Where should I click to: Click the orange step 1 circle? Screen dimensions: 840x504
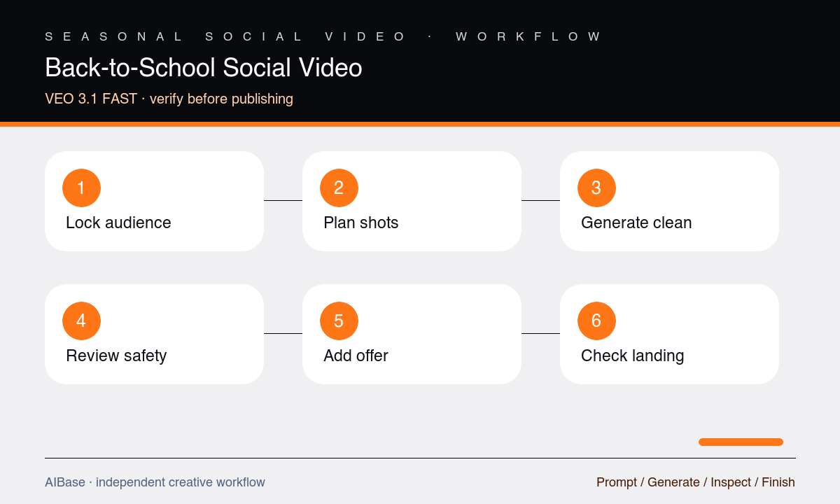81,188
